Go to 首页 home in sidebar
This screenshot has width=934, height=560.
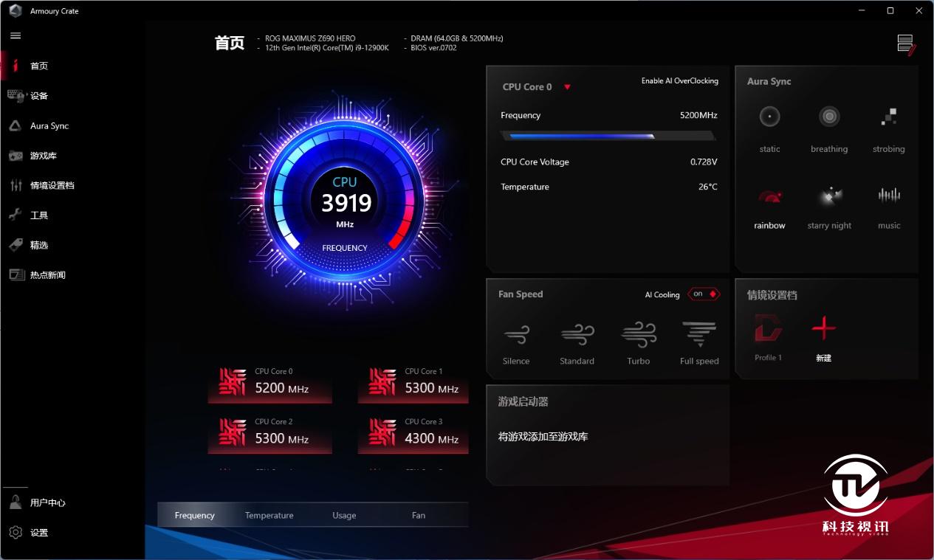(x=39, y=66)
